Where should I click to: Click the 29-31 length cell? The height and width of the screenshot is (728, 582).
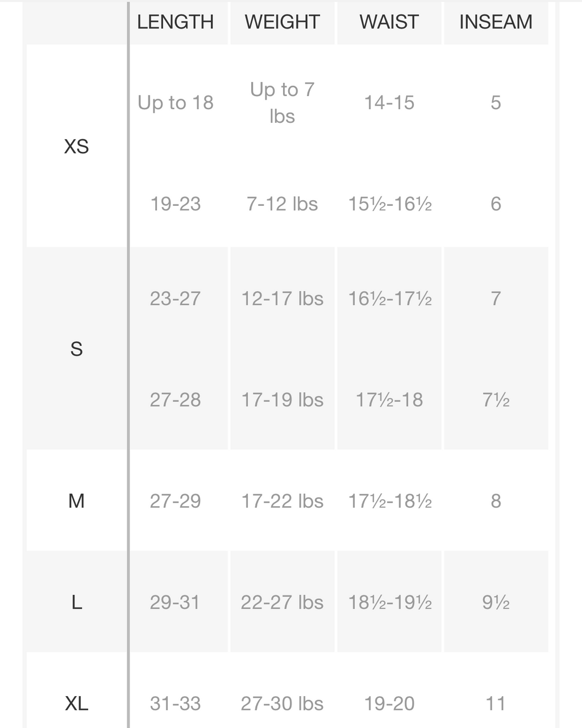pyautogui.click(x=175, y=602)
